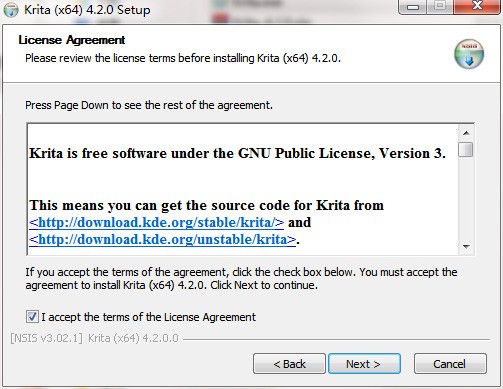Click the license scrollbar down arrow
Viewport: 503px width, 389px height.
point(466,247)
